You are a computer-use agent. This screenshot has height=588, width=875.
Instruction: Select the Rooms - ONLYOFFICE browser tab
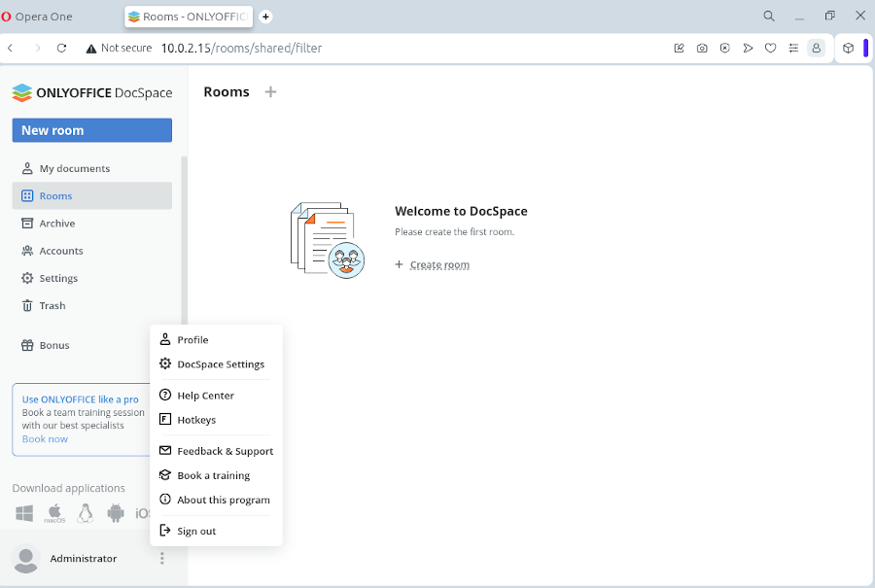click(x=189, y=17)
